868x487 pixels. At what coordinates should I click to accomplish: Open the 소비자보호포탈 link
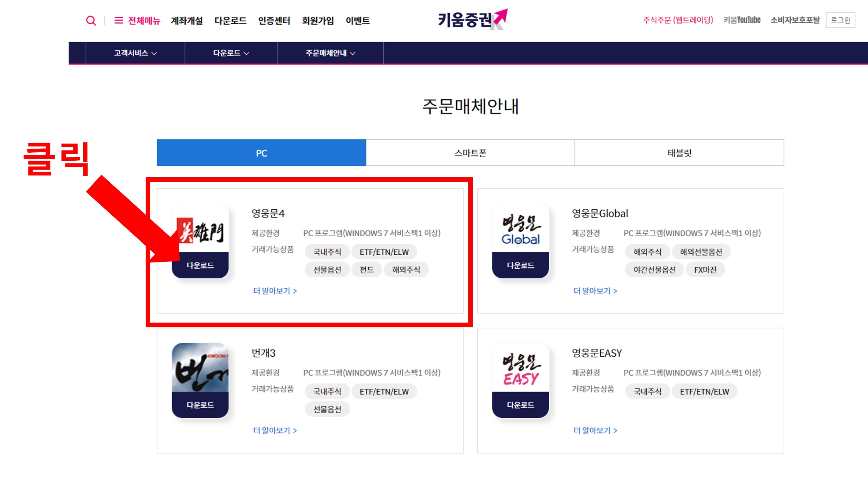click(795, 20)
